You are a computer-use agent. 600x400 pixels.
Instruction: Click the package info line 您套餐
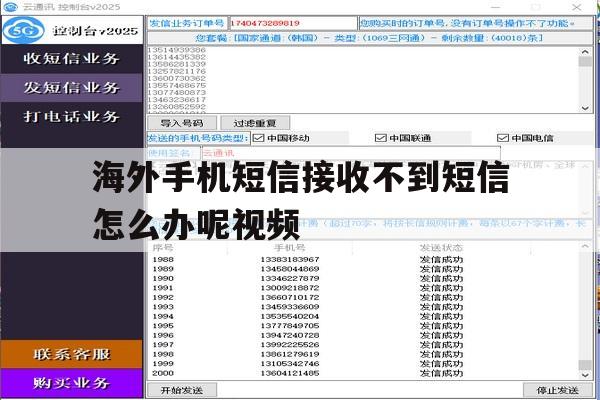(x=369, y=38)
